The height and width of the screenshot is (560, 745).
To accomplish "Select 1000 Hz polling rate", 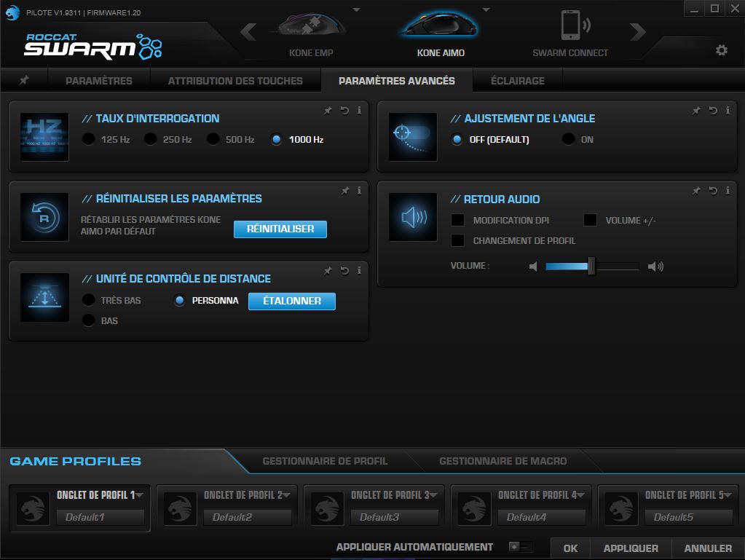I will [x=276, y=139].
